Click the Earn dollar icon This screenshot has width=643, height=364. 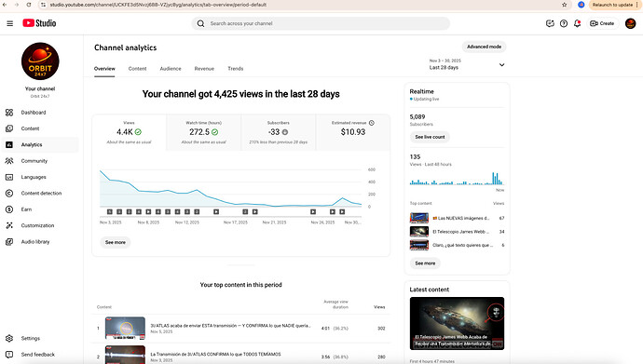click(x=9, y=209)
